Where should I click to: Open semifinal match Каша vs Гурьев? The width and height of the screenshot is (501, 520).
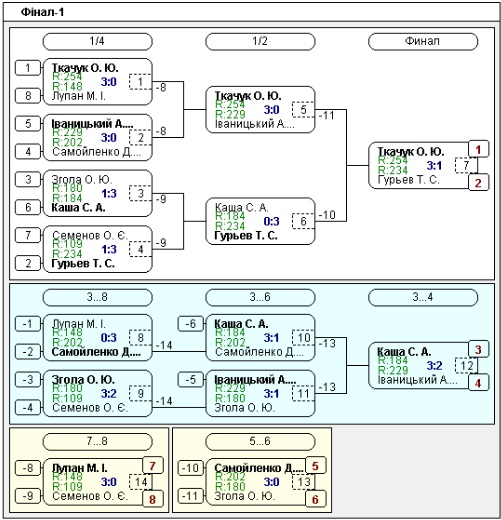[x=260, y=221]
